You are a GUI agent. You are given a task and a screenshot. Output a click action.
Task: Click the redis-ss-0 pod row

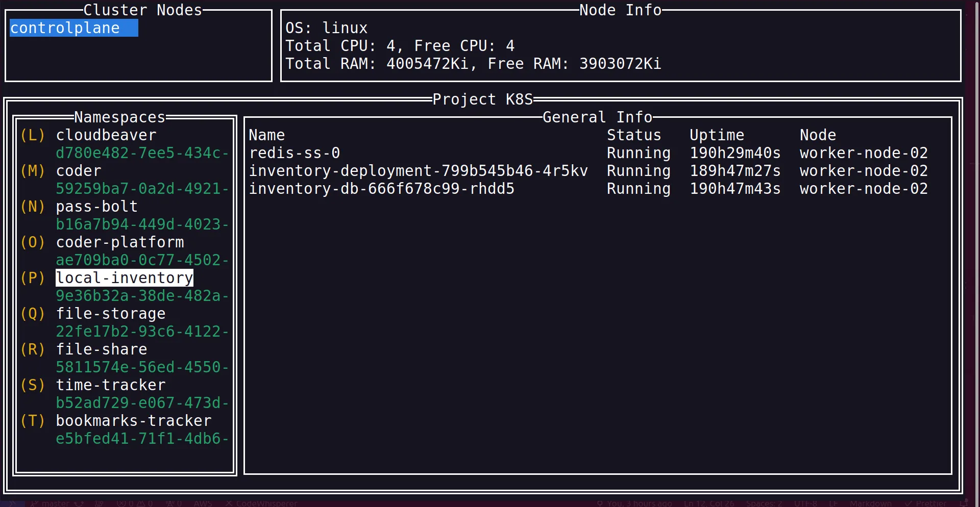click(x=295, y=153)
